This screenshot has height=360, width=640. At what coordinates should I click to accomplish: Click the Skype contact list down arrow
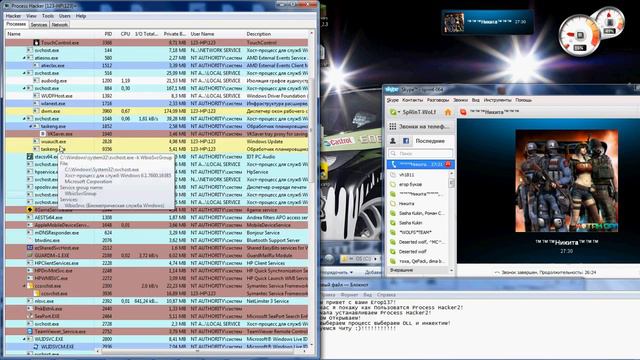(451, 270)
